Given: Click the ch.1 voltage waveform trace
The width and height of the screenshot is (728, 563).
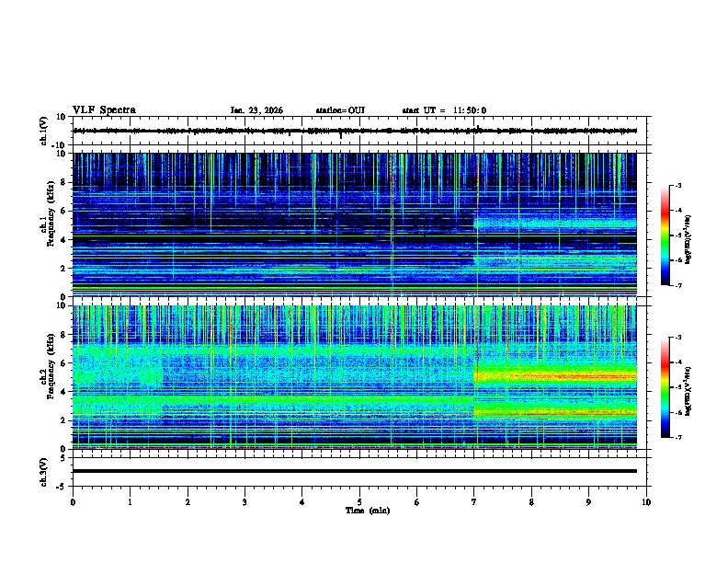Looking at the screenshot, I should (x=355, y=131).
